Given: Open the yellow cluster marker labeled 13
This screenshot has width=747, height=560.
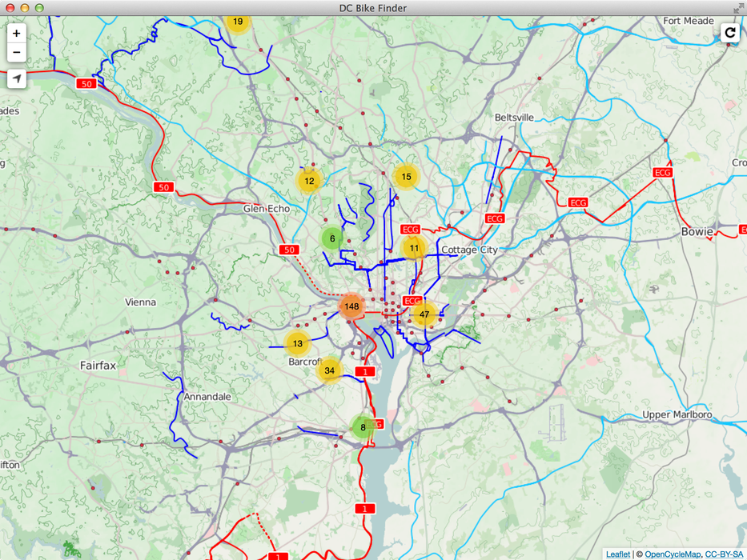Looking at the screenshot, I should [x=297, y=344].
